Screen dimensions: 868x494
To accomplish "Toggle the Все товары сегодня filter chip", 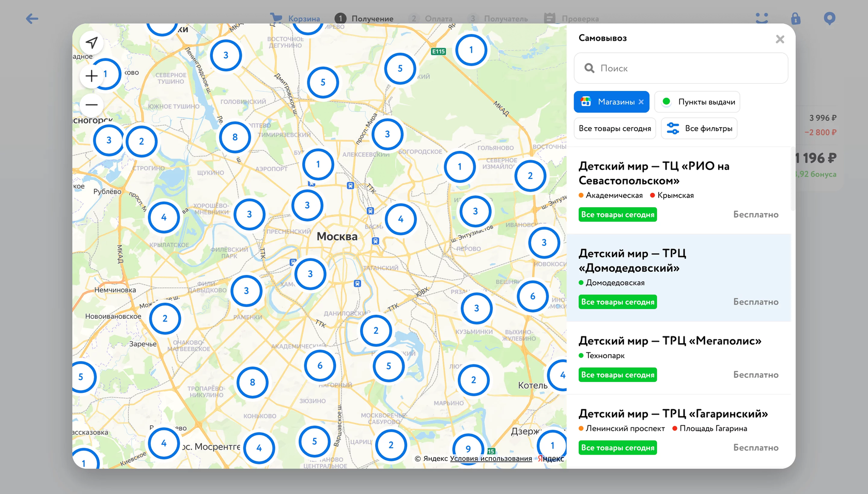I will tap(615, 129).
